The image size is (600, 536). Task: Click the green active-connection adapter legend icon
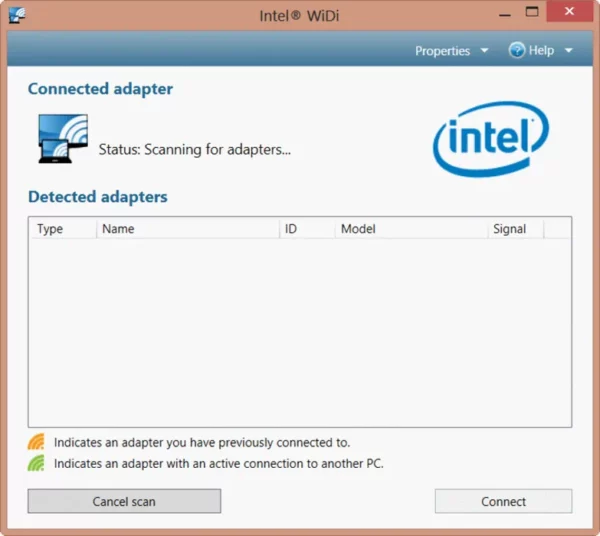click(36, 463)
